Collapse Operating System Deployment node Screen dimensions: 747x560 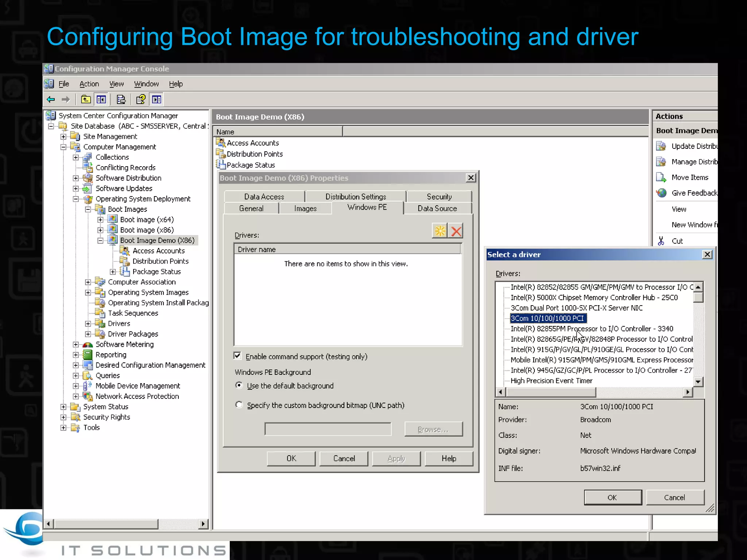[76, 199]
